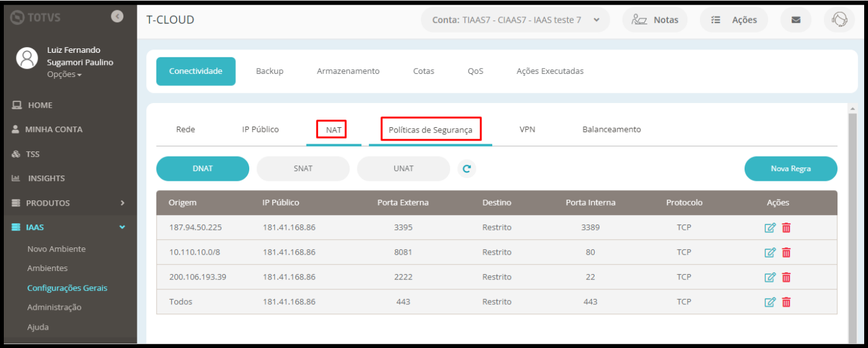The width and height of the screenshot is (868, 348).
Task: Switch to the Armazenamento tab
Action: 348,71
